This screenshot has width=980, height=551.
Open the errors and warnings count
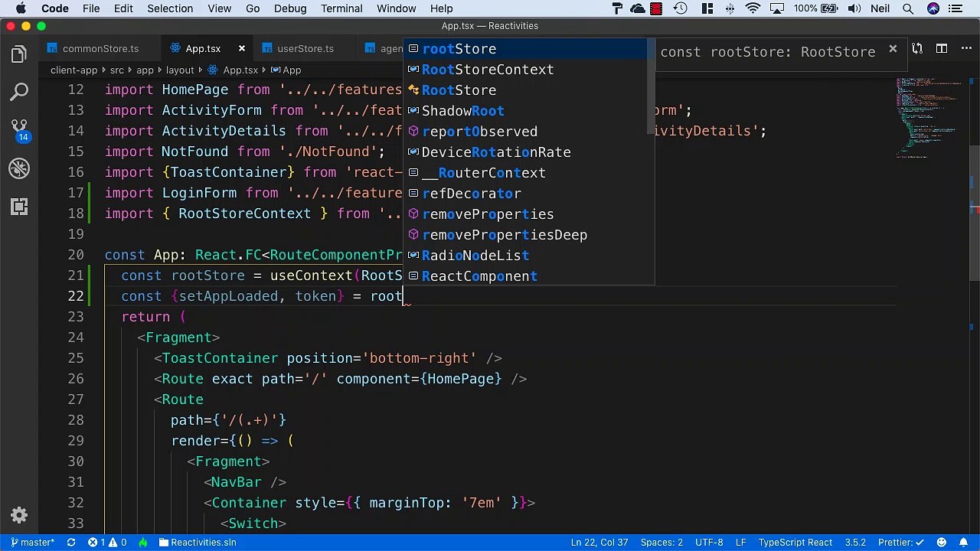coord(107,542)
